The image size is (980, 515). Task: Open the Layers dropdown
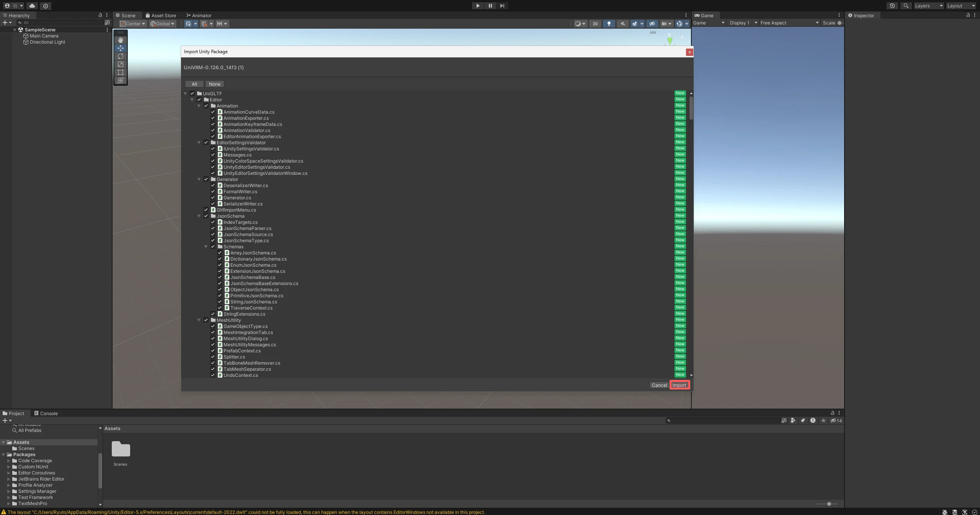tap(928, 6)
